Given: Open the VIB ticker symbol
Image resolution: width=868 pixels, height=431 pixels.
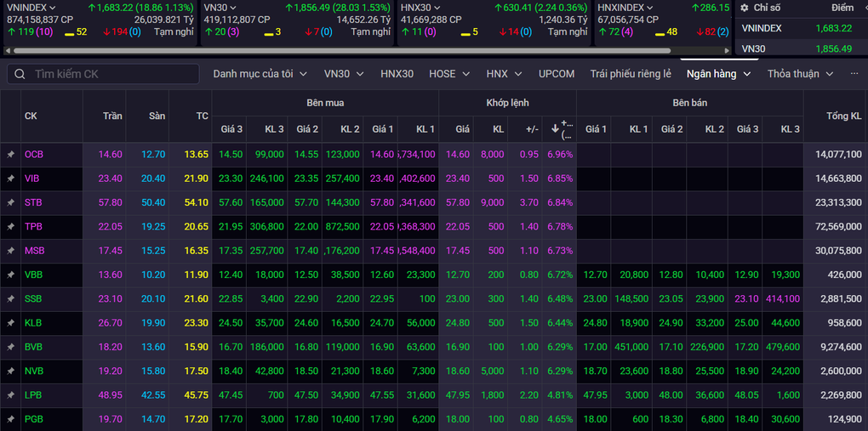Looking at the screenshot, I should click(x=32, y=179).
